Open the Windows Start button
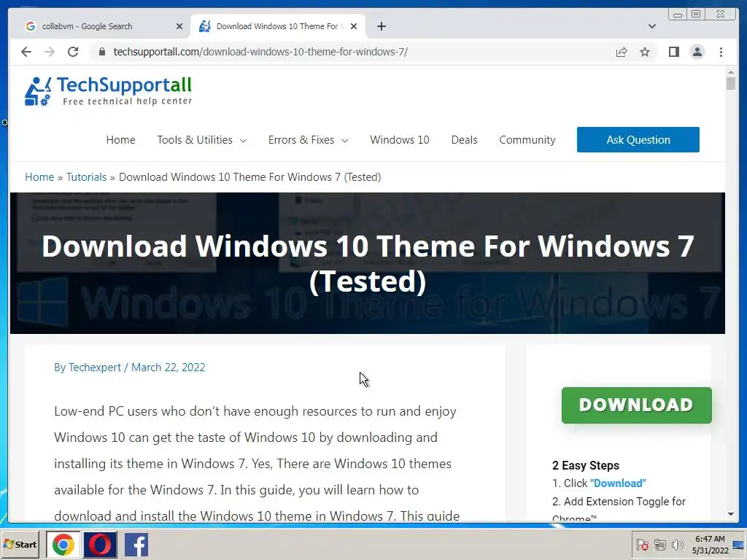The width and height of the screenshot is (747, 560). pyautogui.click(x=20, y=545)
